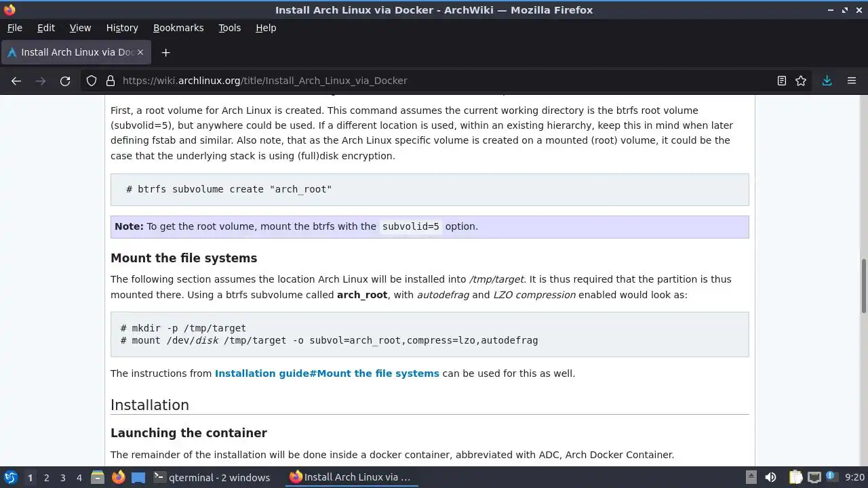Open the Help menu
The height and width of the screenshot is (488, 868).
pyautogui.click(x=266, y=28)
